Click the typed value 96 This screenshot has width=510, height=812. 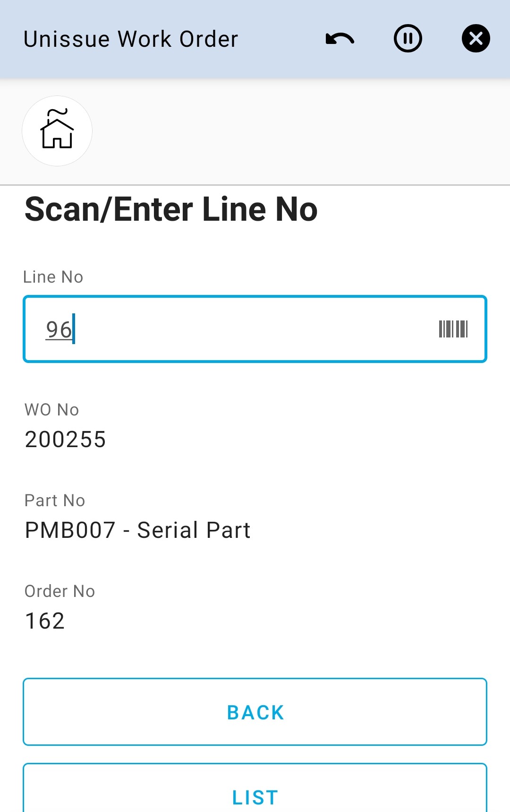(x=59, y=329)
